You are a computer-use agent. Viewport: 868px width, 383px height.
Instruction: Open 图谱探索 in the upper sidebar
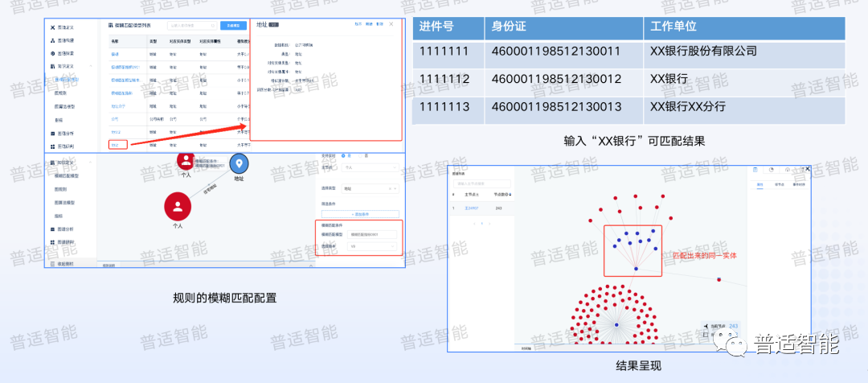[x=67, y=54]
